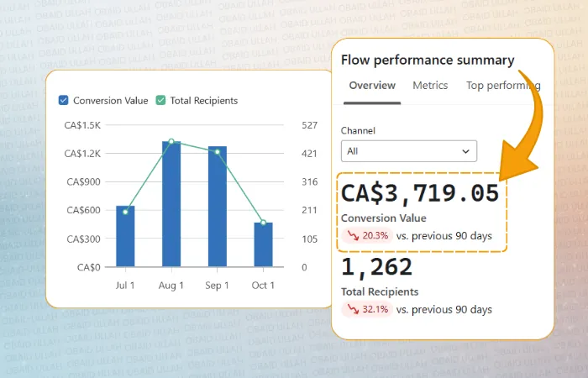Click the CA$600 axis label
The image size is (588, 378).
point(84,210)
